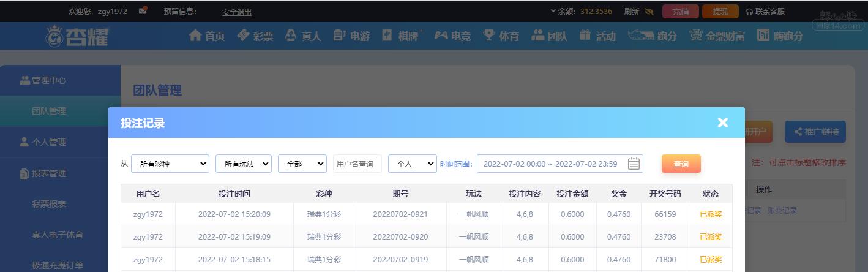
Task: Click the 首页 home icon in navigation
Action: pyautogui.click(x=195, y=36)
